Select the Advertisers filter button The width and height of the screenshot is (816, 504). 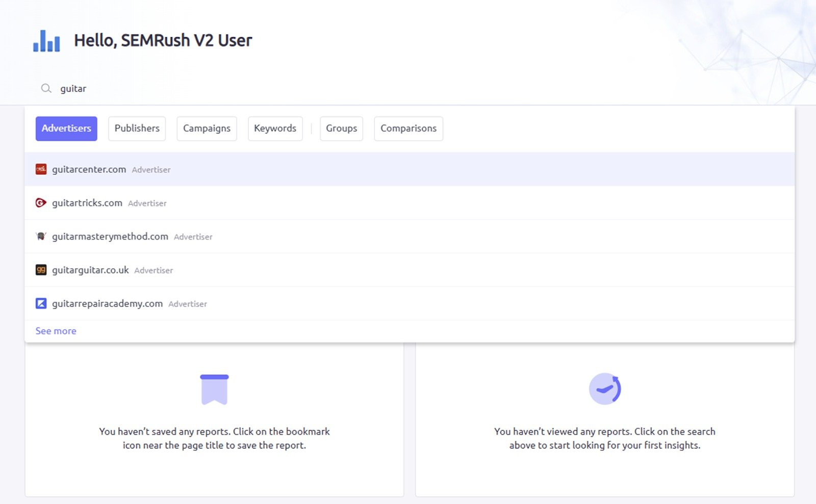coord(66,128)
